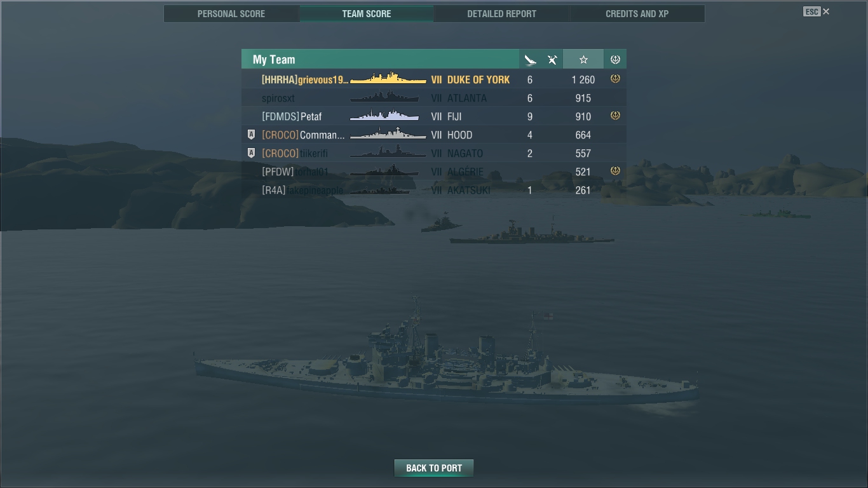Click the achievements anchor emblem column header
This screenshot has width=868, height=488.
[x=615, y=60]
